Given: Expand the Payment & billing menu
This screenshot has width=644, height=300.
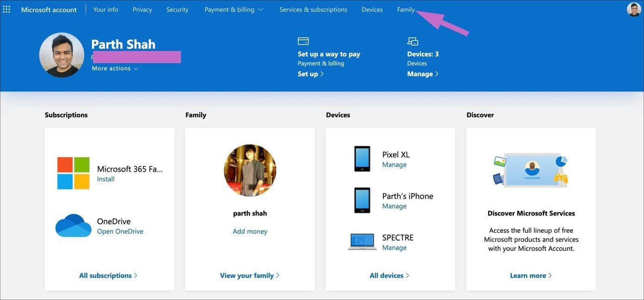Looking at the screenshot, I should pyautogui.click(x=234, y=9).
